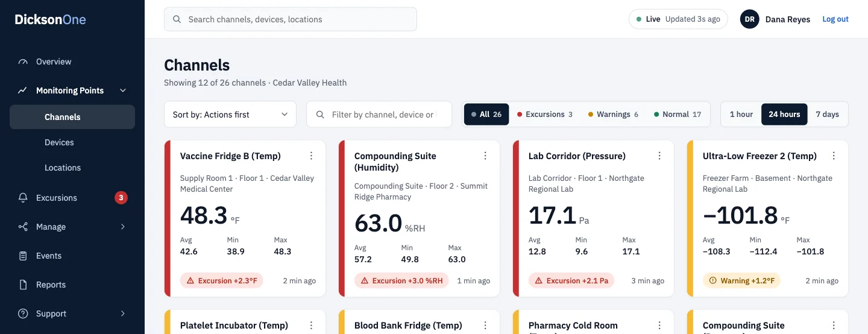868x334 pixels.
Task: Click the Excursion +2.1 Pa badge
Action: point(571,281)
